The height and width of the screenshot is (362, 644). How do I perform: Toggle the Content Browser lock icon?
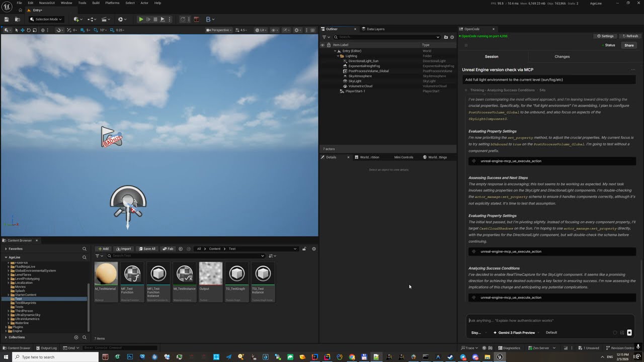304,249
